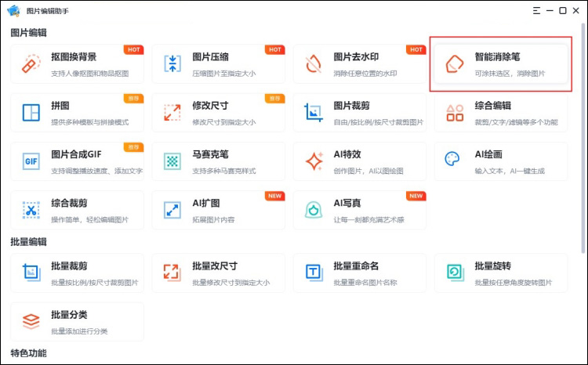The height and width of the screenshot is (365, 588).
Task: Click the NEW badge on AI扩图
Action: 275,196
